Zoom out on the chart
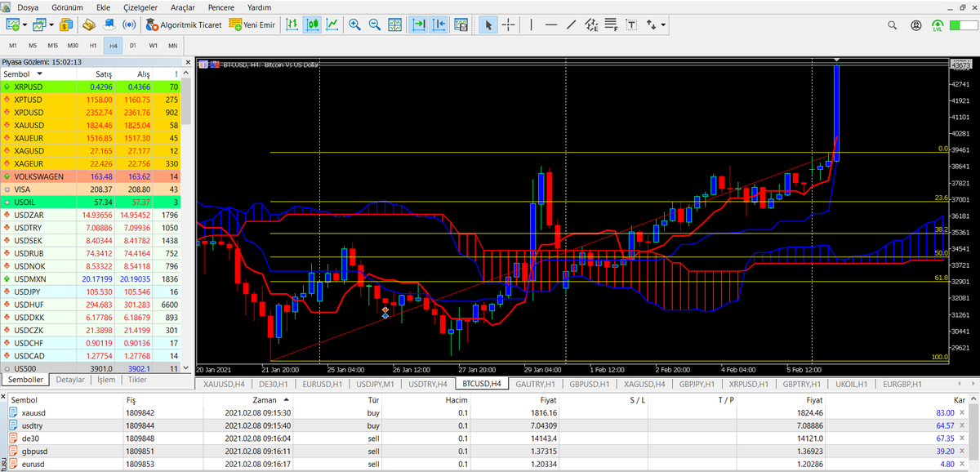 [375, 24]
